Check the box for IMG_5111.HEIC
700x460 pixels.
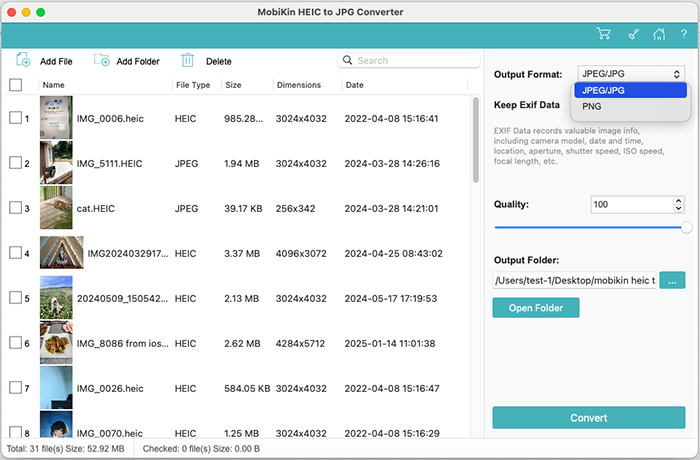16,163
